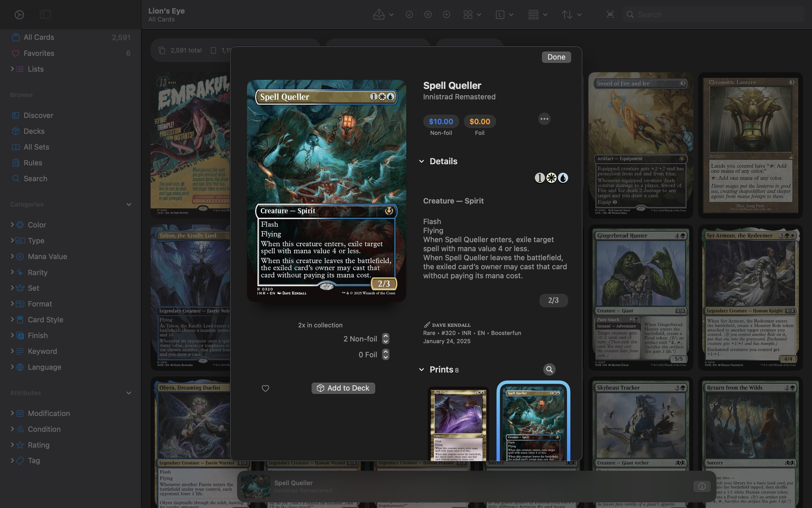Open Syr Armont, the Redeemer card
This screenshot has width=812, height=508.
[750, 298]
